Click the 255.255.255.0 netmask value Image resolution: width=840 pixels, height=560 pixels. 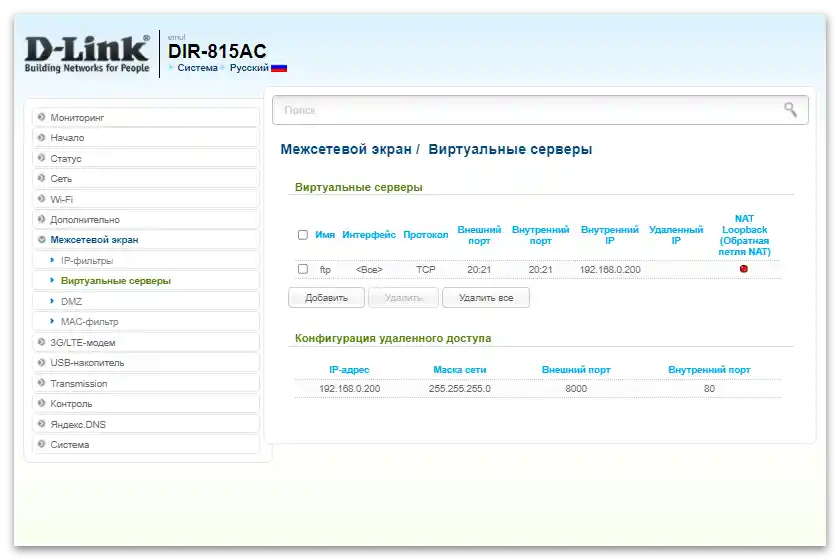click(x=460, y=389)
